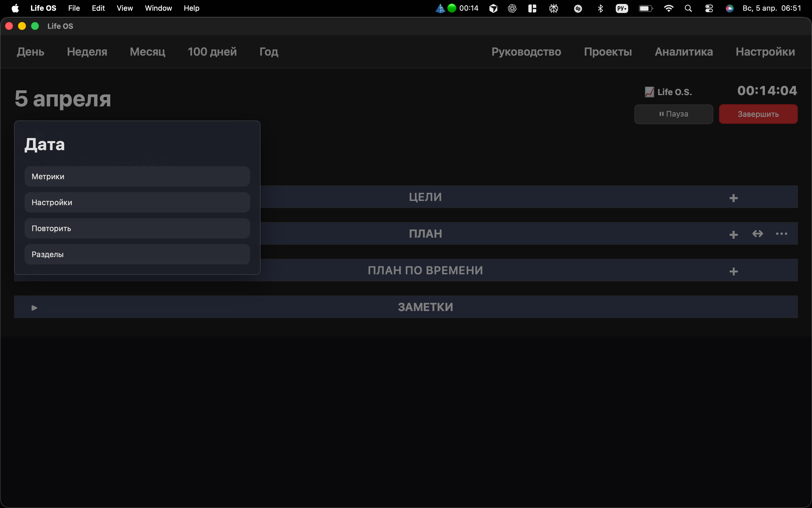
Task: Open the Wi-Fi menu
Action: coord(669,8)
